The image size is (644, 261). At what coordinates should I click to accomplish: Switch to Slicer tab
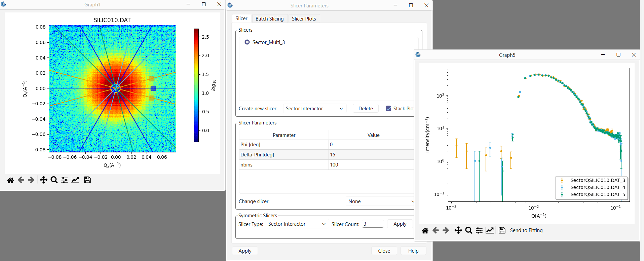coord(241,18)
